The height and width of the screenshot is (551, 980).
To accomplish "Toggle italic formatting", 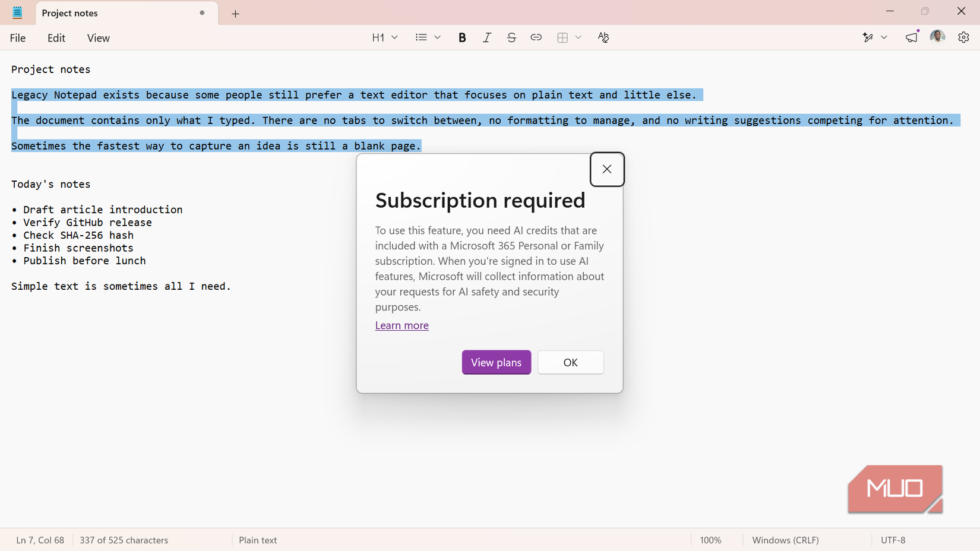I will tap(486, 37).
